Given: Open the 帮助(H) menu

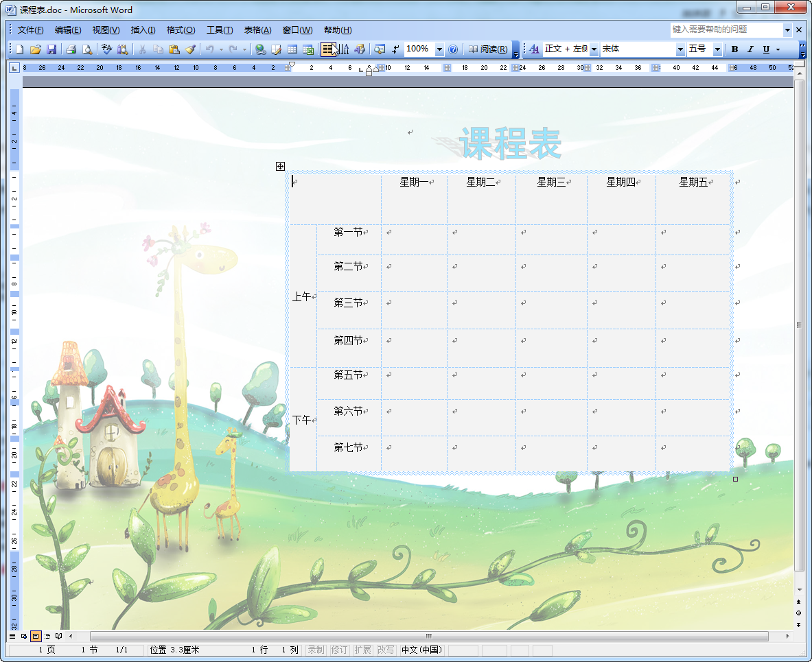Looking at the screenshot, I should tap(338, 30).
